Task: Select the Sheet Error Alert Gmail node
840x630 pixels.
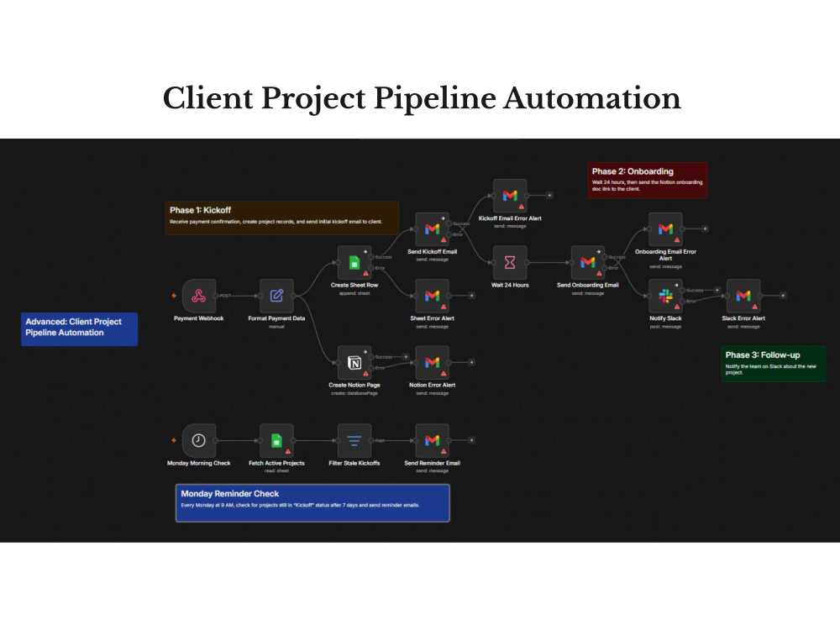Action: click(433, 296)
